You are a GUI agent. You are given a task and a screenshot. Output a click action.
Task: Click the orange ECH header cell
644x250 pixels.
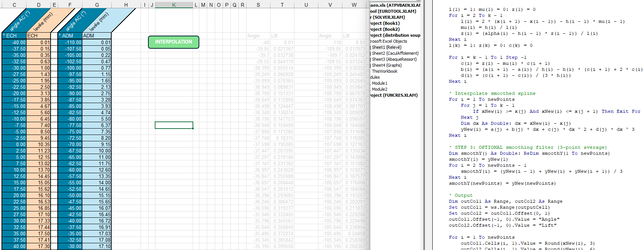click(x=38, y=36)
